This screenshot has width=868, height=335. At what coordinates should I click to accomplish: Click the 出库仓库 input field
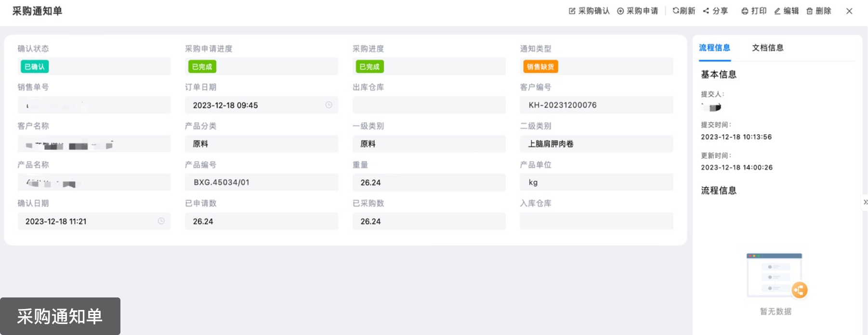pos(429,105)
